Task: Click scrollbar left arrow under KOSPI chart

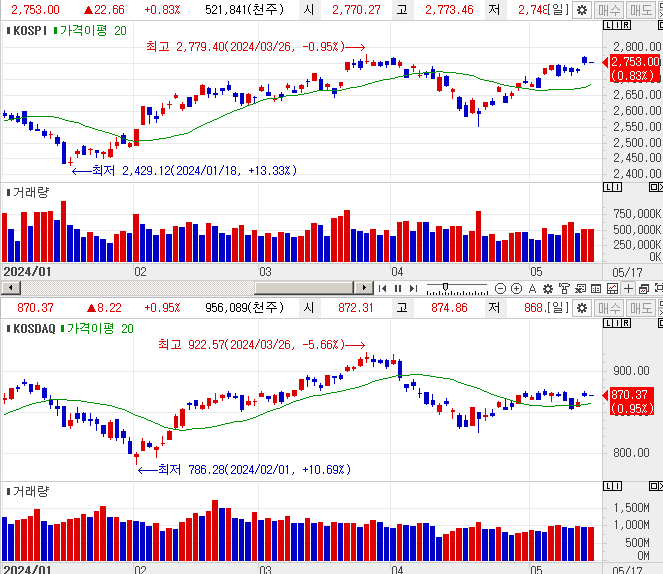Action: point(11,288)
